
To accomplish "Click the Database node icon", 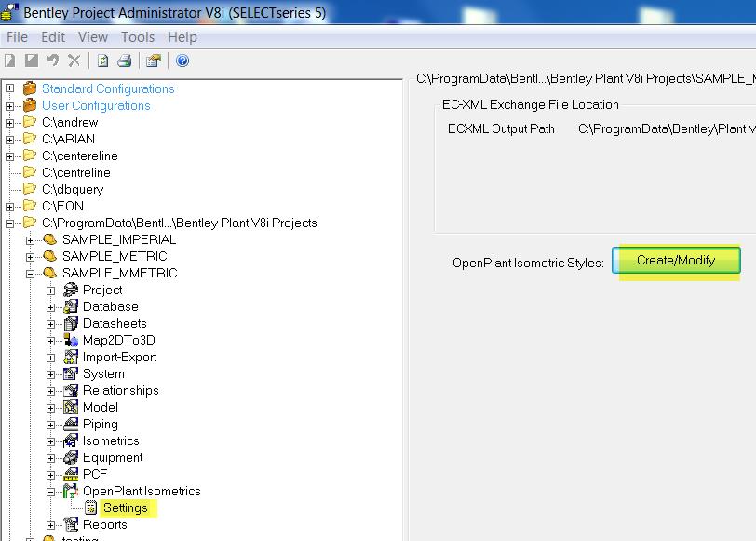I will click(x=71, y=306).
